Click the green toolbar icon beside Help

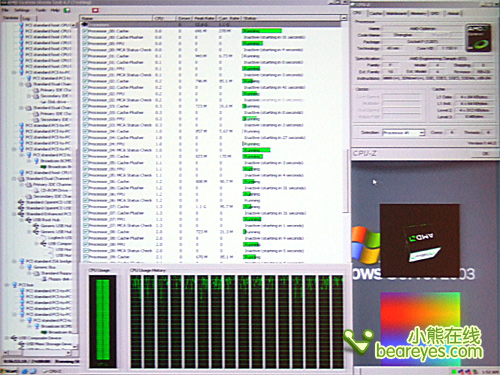pyautogui.click(x=67, y=10)
